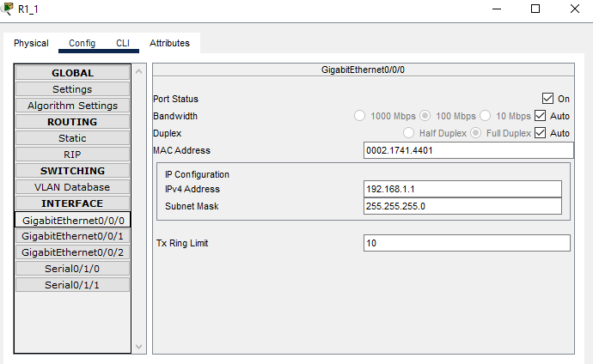Switch to the Physical tab

point(31,43)
